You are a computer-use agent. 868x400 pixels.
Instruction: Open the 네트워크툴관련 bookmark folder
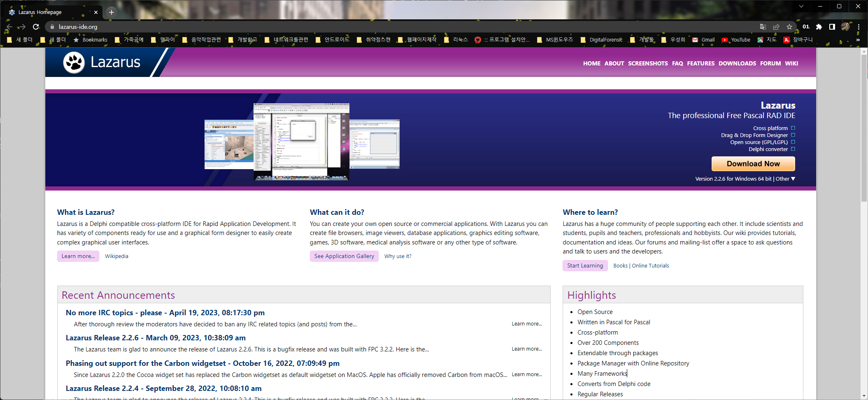(x=286, y=40)
